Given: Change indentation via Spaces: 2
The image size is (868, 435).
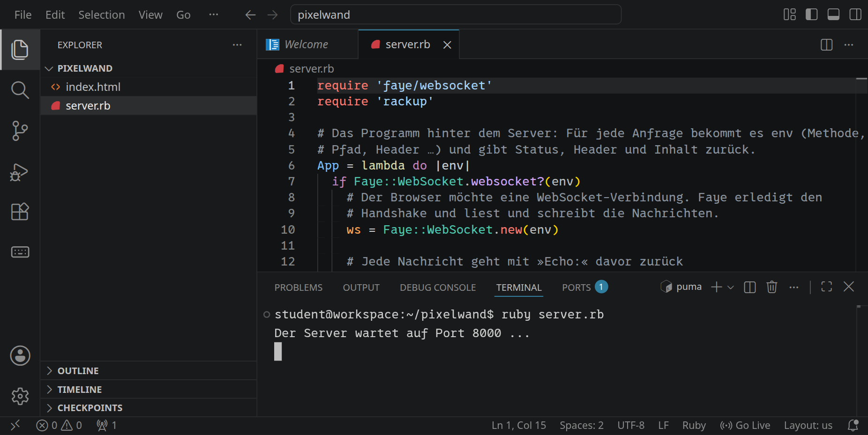Looking at the screenshot, I should (x=582, y=425).
